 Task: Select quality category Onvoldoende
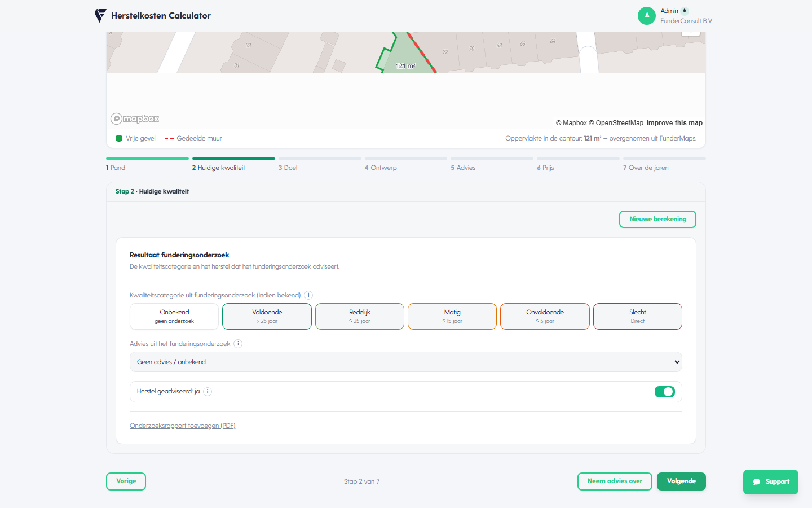545,316
